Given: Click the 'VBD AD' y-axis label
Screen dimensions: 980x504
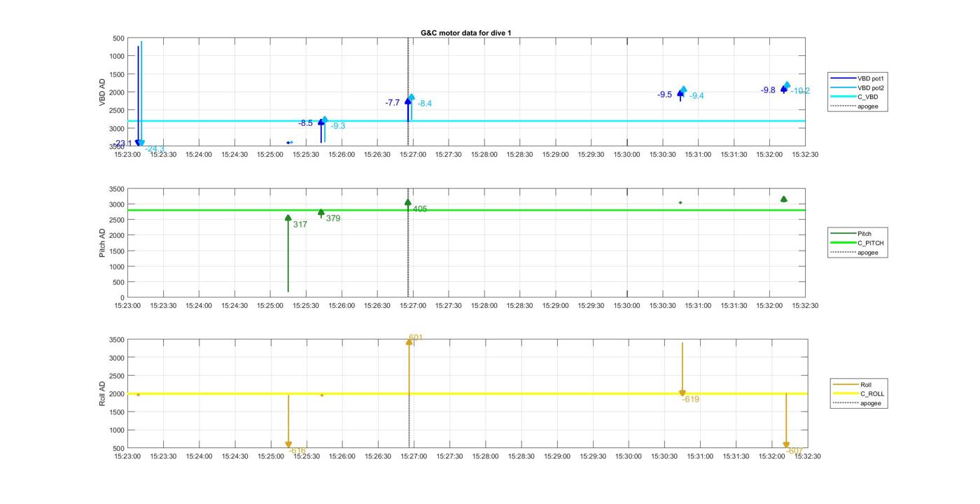Looking at the screenshot, I should tap(102, 92).
